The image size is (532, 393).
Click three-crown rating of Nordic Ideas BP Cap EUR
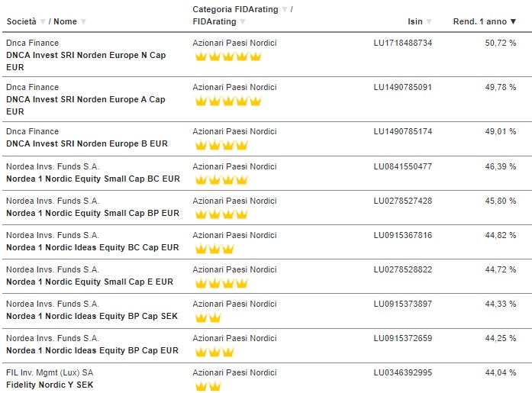click(x=214, y=352)
